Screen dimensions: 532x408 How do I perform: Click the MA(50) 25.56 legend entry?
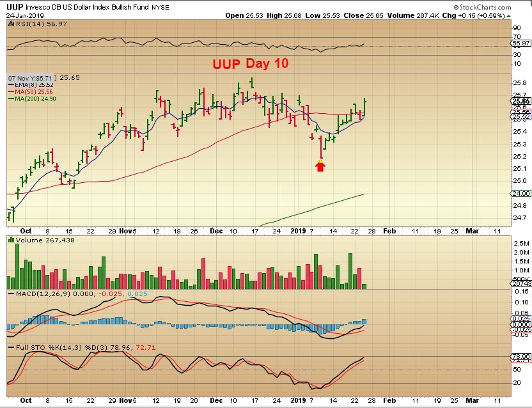click(x=31, y=92)
